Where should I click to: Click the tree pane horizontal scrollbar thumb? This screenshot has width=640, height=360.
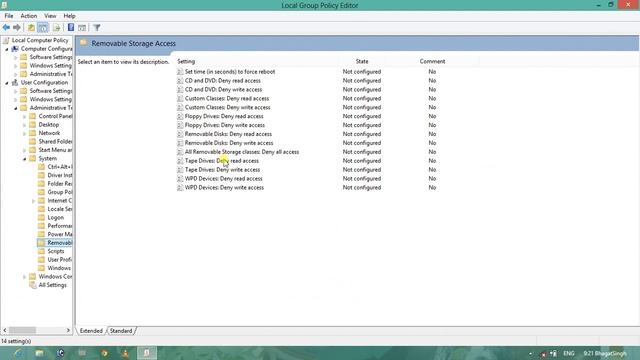coord(22,330)
